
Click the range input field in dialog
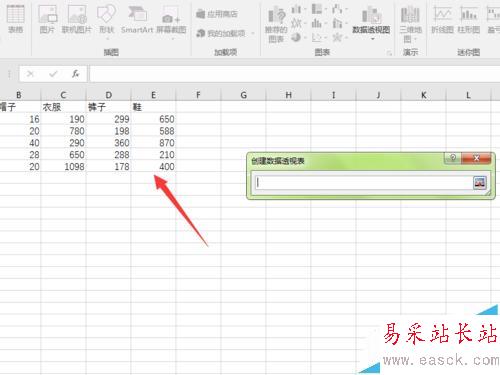click(x=364, y=183)
